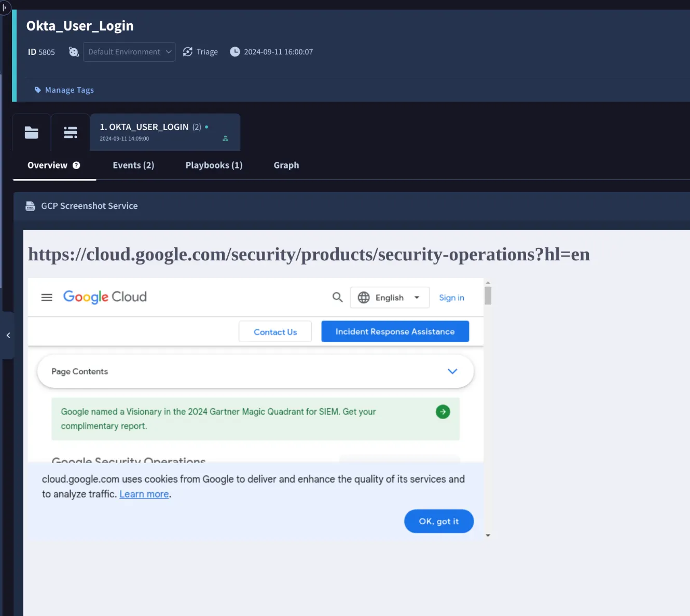690x616 pixels.
Task: Open the Google Cloud hamburger menu
Action: pos(46,297)
